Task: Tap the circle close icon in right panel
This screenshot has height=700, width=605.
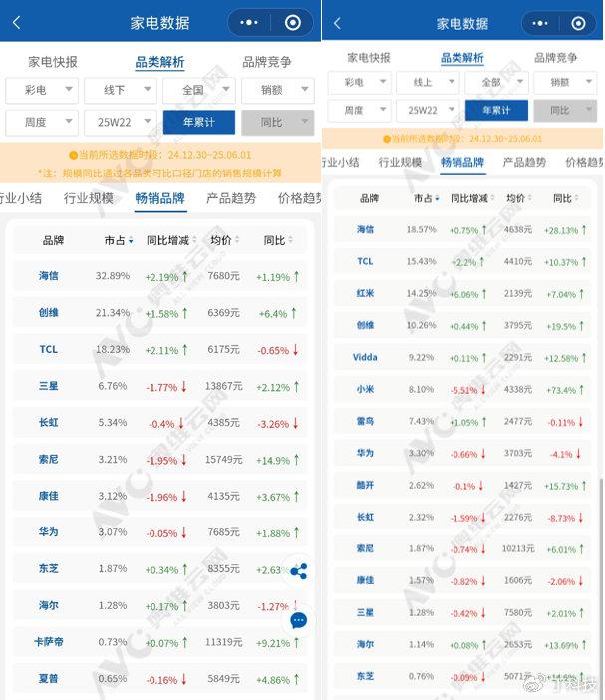Action: point(578,23)
